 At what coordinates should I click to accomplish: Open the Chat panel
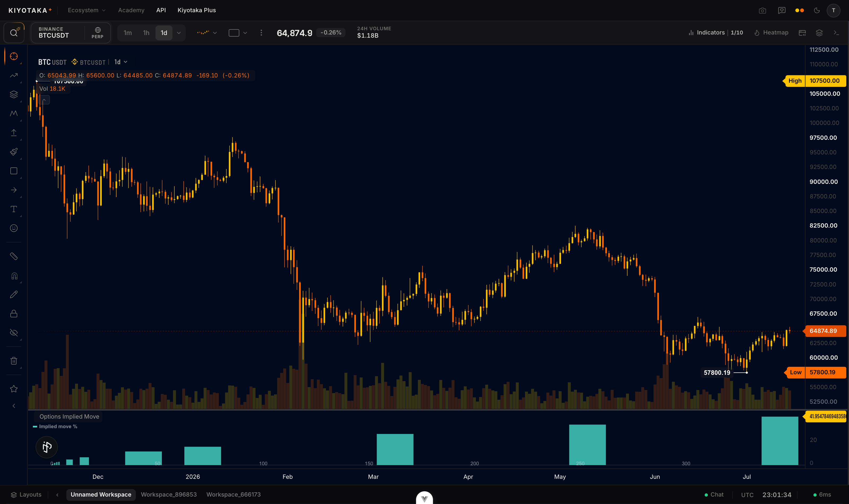(714, 494)
